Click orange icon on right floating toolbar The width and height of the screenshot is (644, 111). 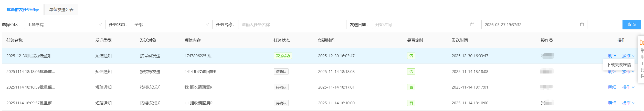[641, 42]
